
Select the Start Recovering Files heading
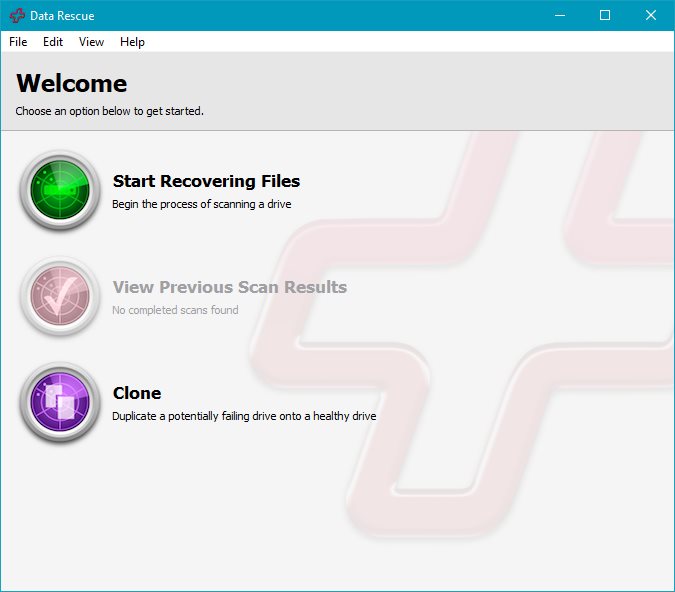[206, 181]
